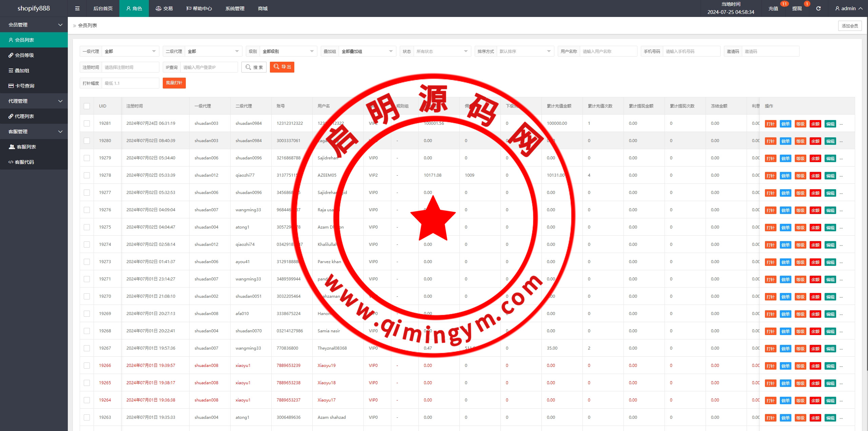Click the 搜索 search button with magnifier
The image size is (868, 431).
pos(254,67)
